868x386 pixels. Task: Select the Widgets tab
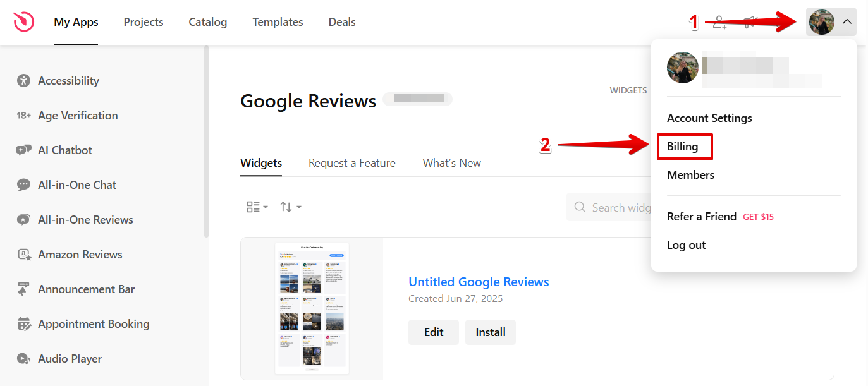tap(261, 163)
